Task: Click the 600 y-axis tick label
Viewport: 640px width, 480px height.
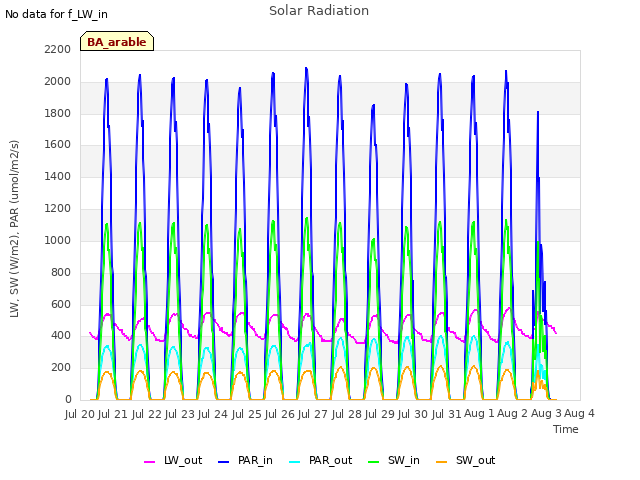Action: point(61,304)
